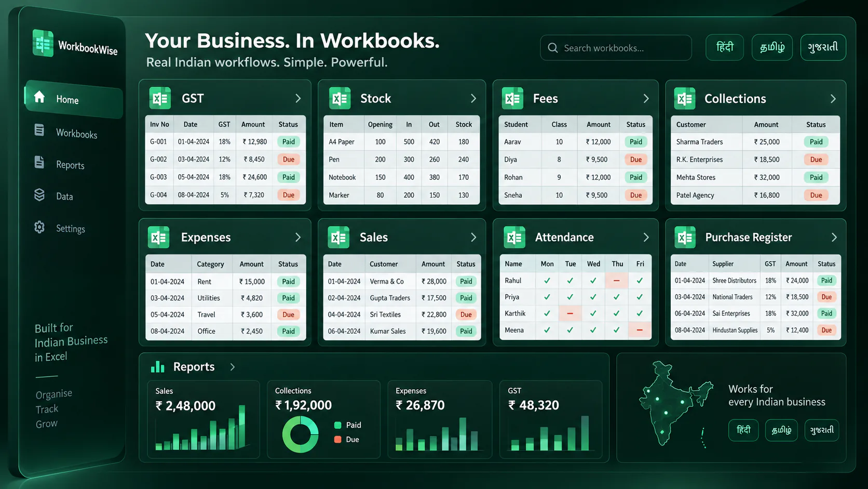The width and height of the screenshot is (868, 489).
Task: Toggle Rahul's Monday check mark
Action: [x=547, y=281]
